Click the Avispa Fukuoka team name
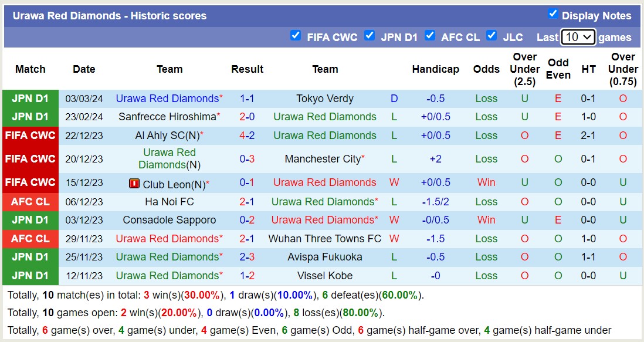This screenshot has width=644, height=342. (326, 257)
